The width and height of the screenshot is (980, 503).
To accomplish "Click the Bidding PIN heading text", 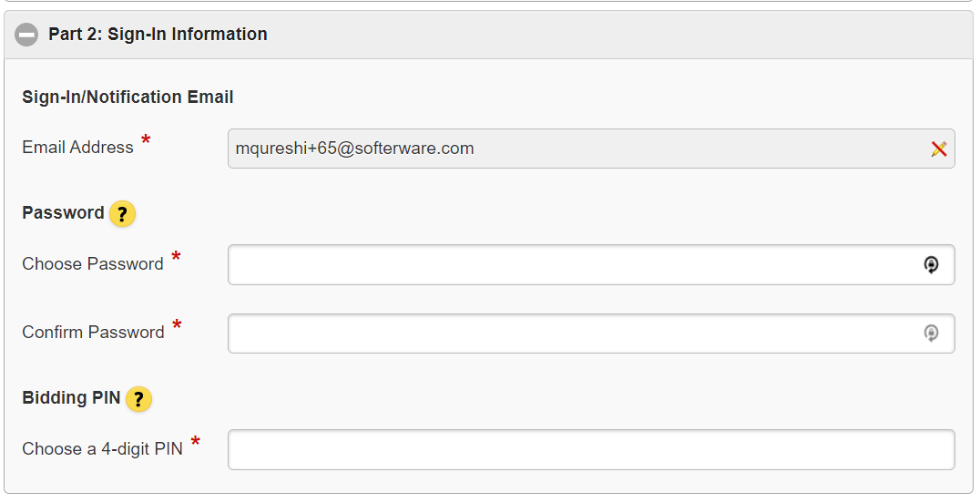I will (71, 398).
